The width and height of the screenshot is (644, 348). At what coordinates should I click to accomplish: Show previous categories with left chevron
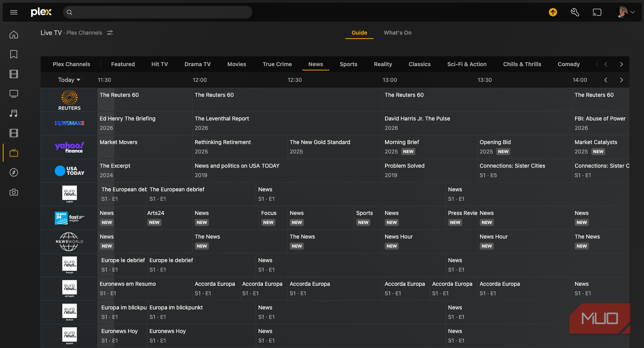coord(606,64)
